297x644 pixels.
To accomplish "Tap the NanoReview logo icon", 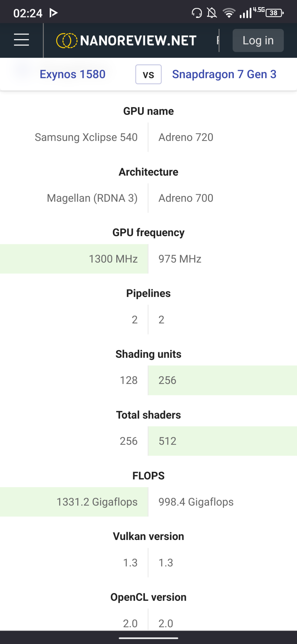I will click(x=67, y=41).
